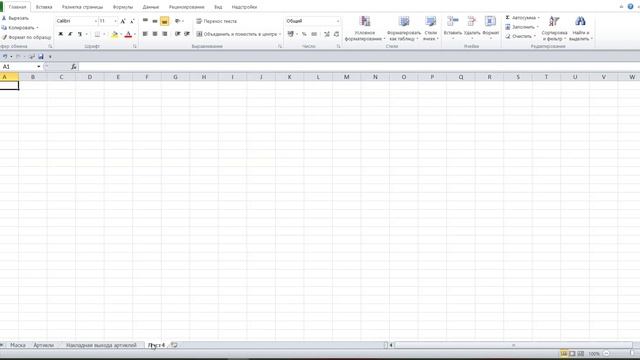The height and width of the screenshot is (360, 640).
Task: Switch to Главная ribbon tab
Action: click(17, 7)
